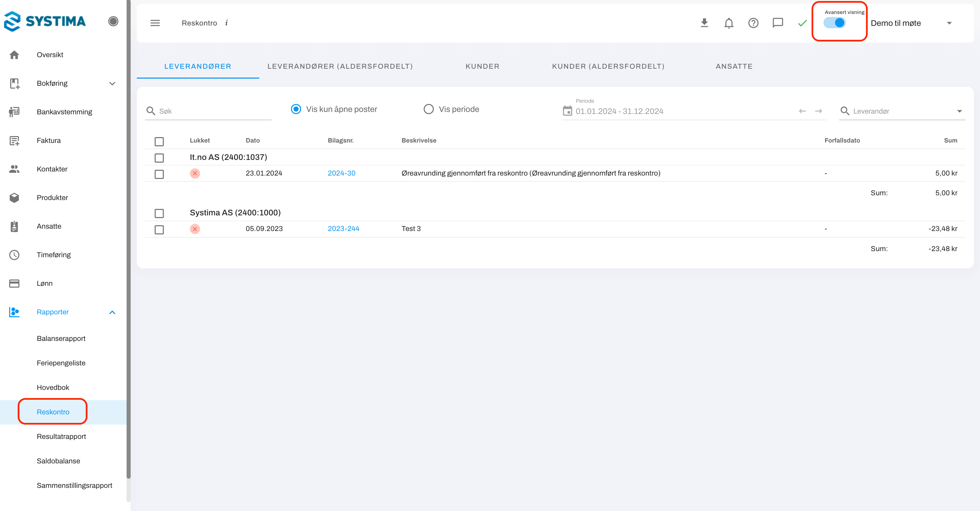Viewport: 980px width, 511px height.
Task: Select the Vis periode radio button
Action: [x=428, y=109]
